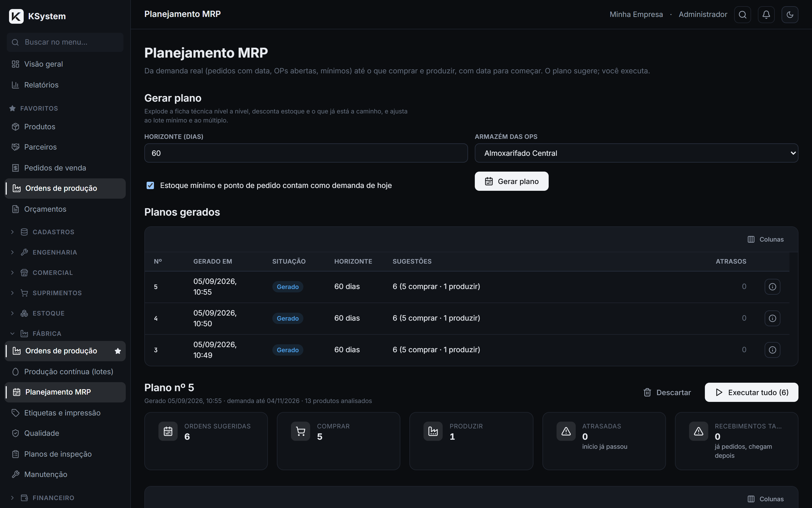Click the Parceiros handshake icon
The height and width of the screenshot is (508, 812).
16,147
